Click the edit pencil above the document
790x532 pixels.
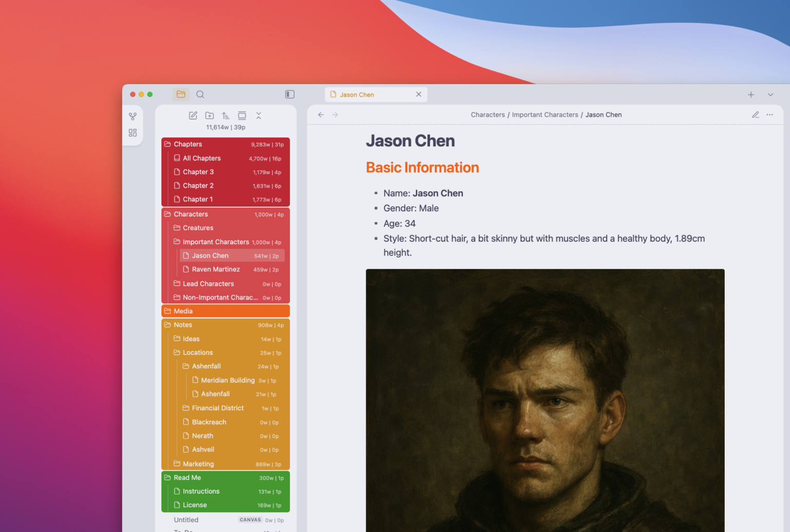(755, 115)
